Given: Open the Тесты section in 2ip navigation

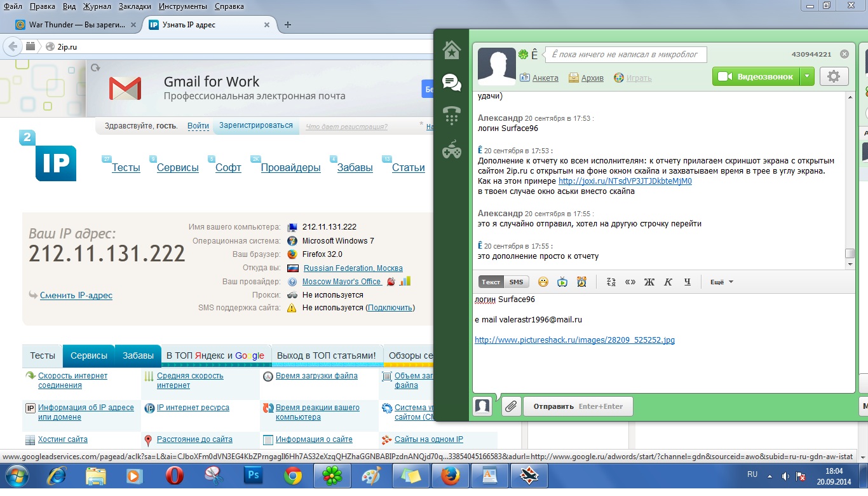Looking at the screenshot, I should coord(126,168).
